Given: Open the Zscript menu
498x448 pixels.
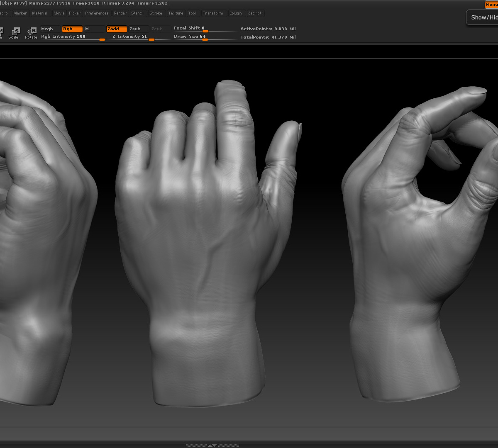Looking at the screenshot, I should (255, 13).
